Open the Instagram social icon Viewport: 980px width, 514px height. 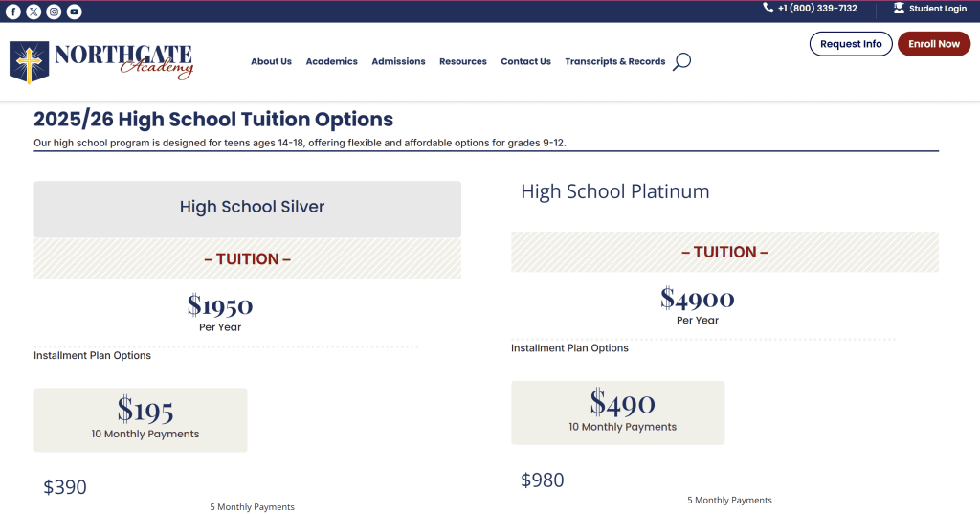pos(54,11)
